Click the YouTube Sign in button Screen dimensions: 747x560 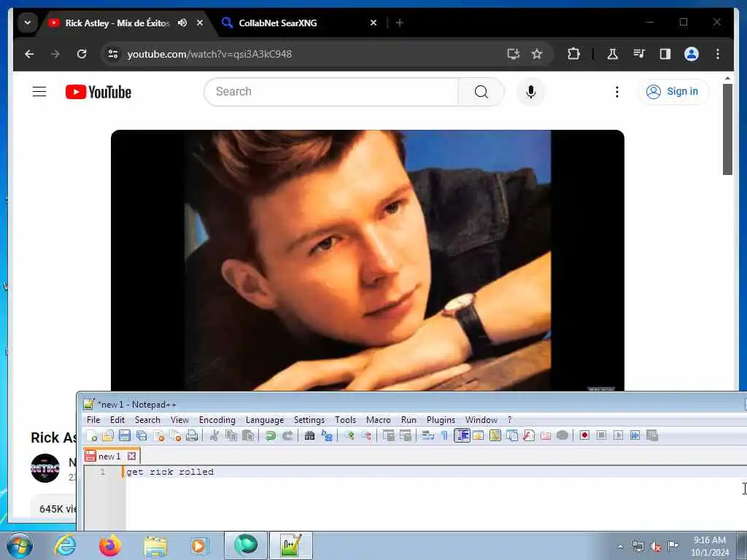tap(672, 91)
